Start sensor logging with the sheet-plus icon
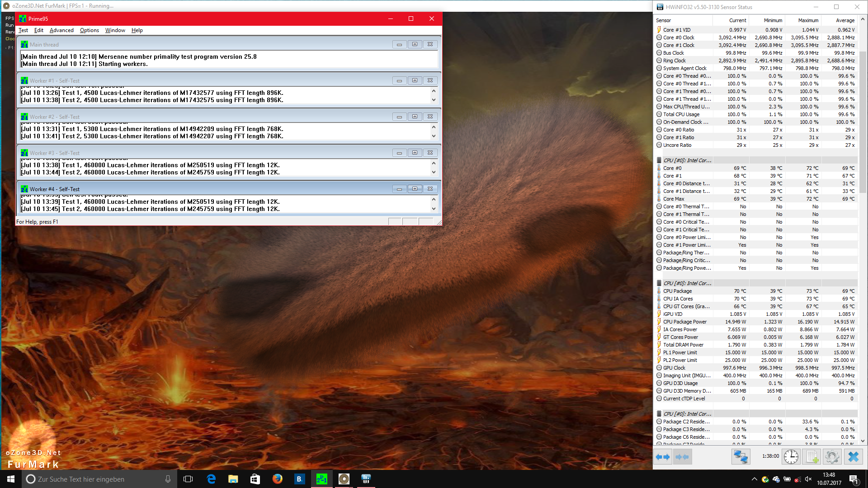The height and width of the screenshot is (488, 868). [812, 457]
